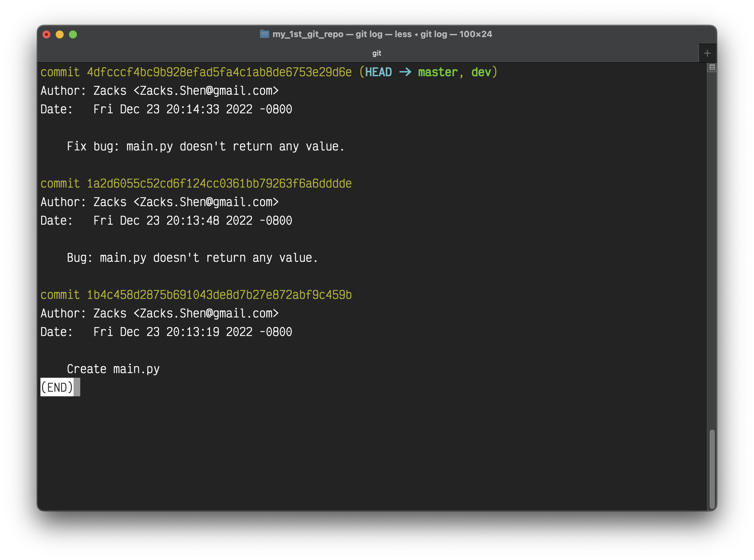Click commit hash starting with 1a2d6055
Screen dimensions: 754x560
coord(219,183)
